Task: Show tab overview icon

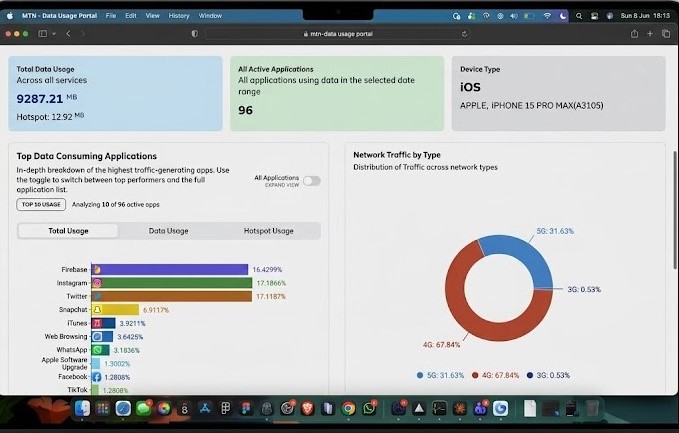Action: click(666, 33)
